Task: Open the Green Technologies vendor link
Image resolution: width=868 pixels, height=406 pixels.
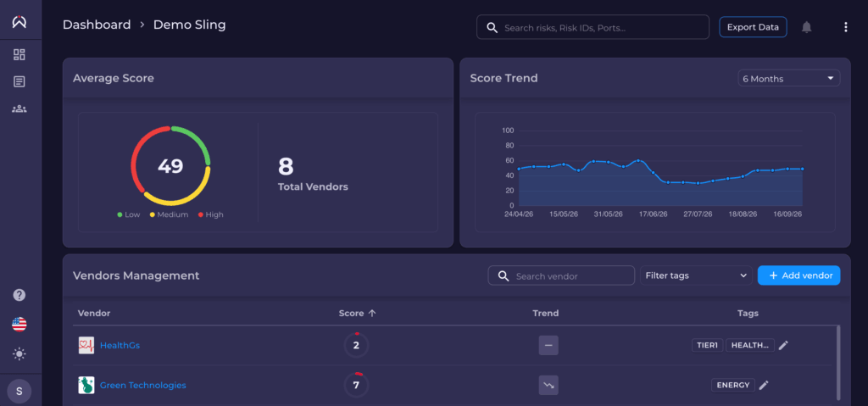Action: click(142, 385)
